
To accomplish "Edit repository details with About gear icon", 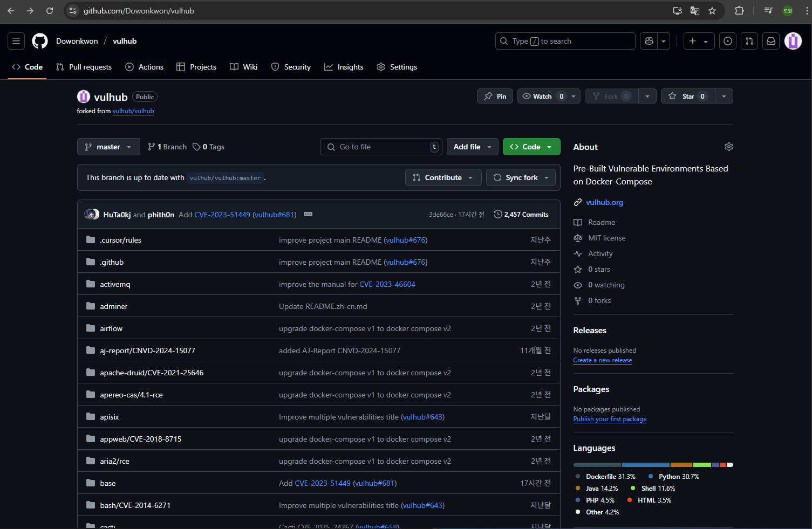I will pyautogui.click(x=729, y=147).
